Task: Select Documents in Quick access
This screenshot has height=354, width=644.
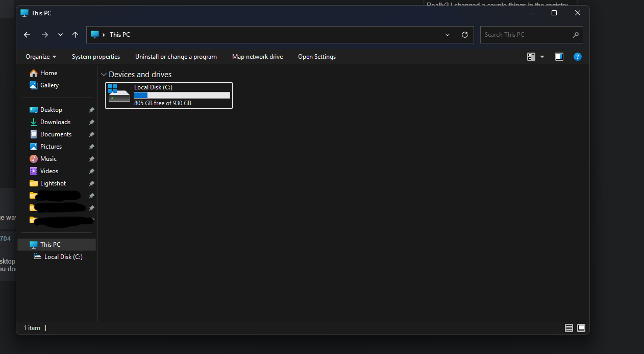Action: [56, 134]
